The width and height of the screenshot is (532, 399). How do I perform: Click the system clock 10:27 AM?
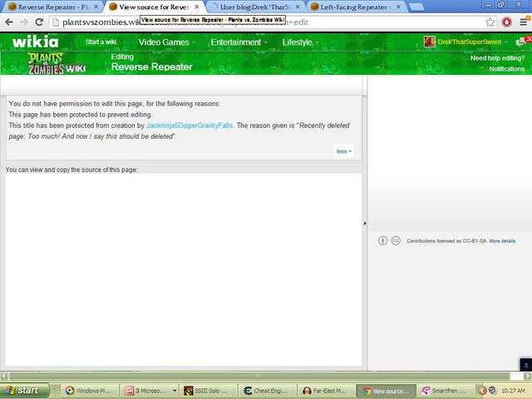pos(513,391)
